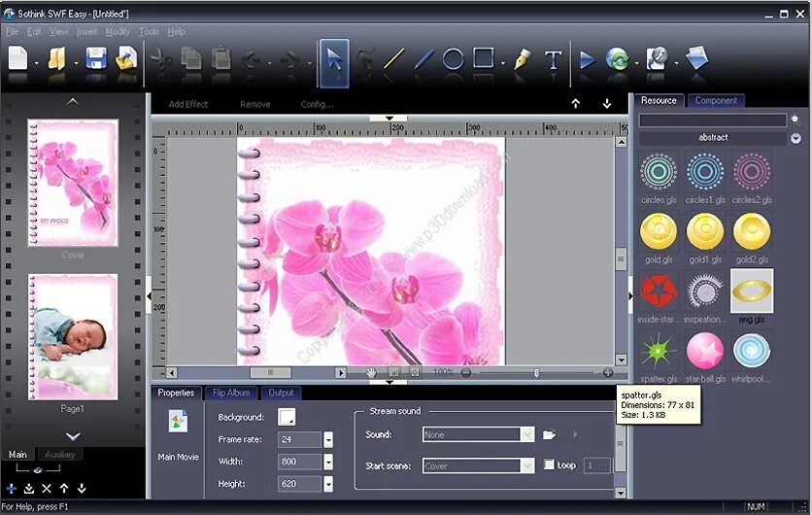Select the Cover scene thumbnail
812x515 pixels.
(x=73, y=183)
